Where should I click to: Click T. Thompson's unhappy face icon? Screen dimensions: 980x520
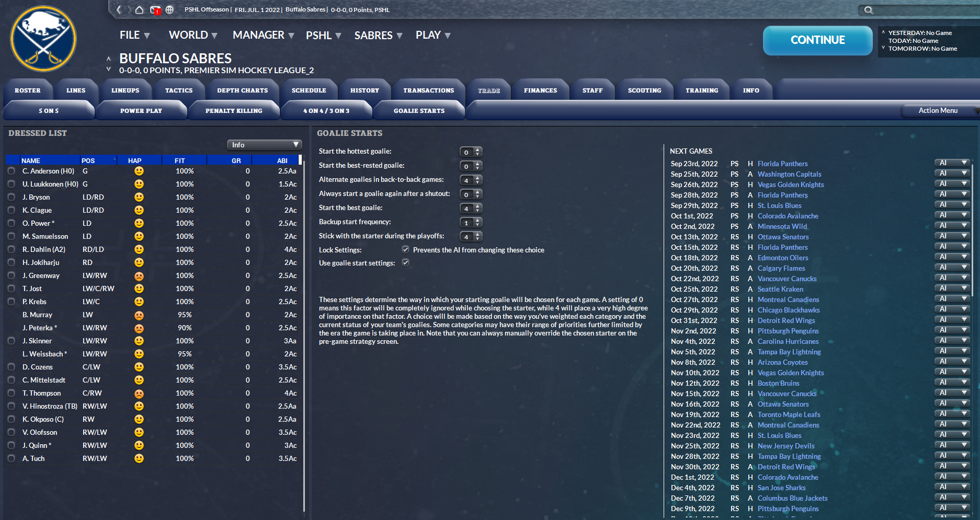139,393
